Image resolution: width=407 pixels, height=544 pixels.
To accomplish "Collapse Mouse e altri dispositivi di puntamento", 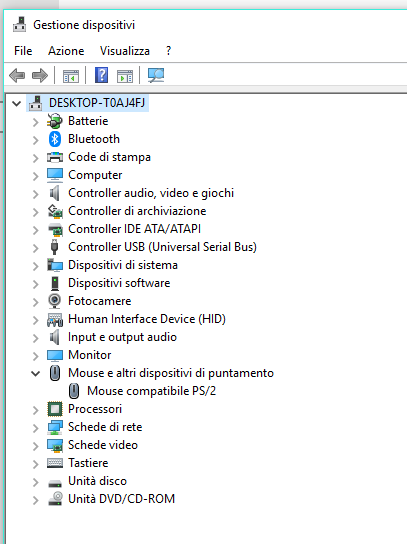I will 35,374.
